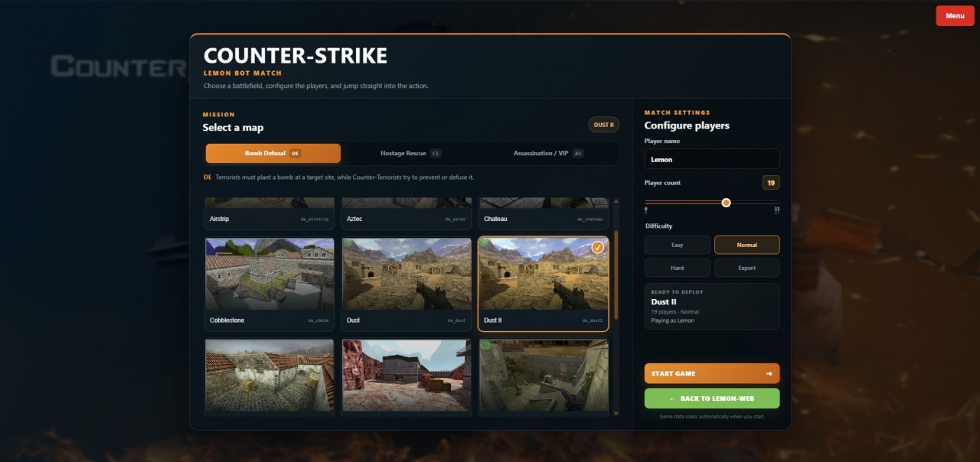
Task: Click the de_dust filename label
Action: point(457,320)
